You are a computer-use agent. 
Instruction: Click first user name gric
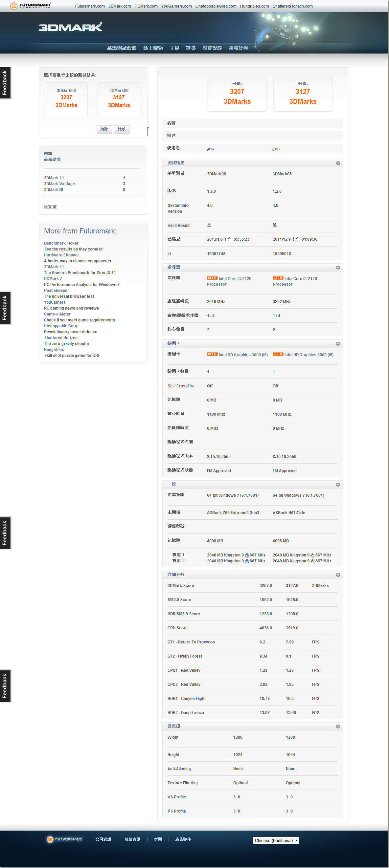pyautogui.click(x=210, y=149)
